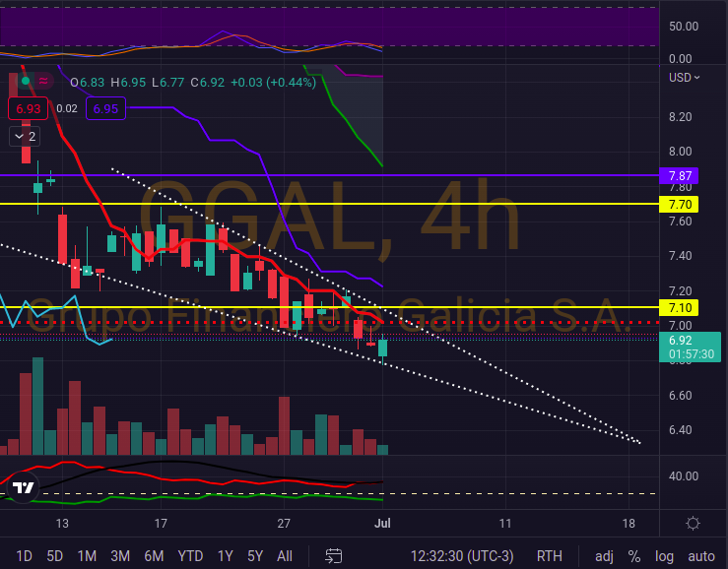Open the go-to-date calendar icon
This screenshot has height=569, width=728.
[x=334, y=555]
